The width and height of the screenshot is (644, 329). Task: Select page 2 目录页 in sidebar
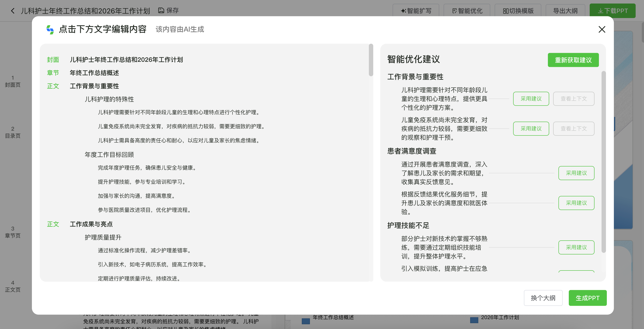pos(13,132)
